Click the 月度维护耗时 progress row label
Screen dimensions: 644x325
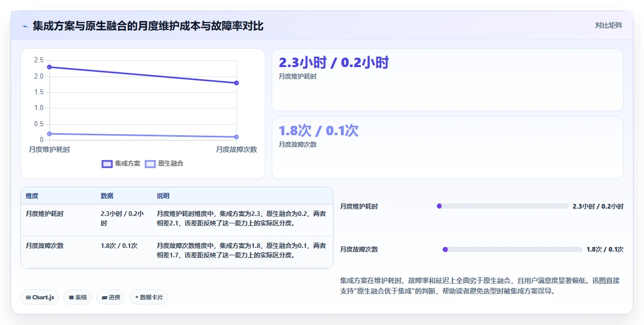(x=359, y=206)
